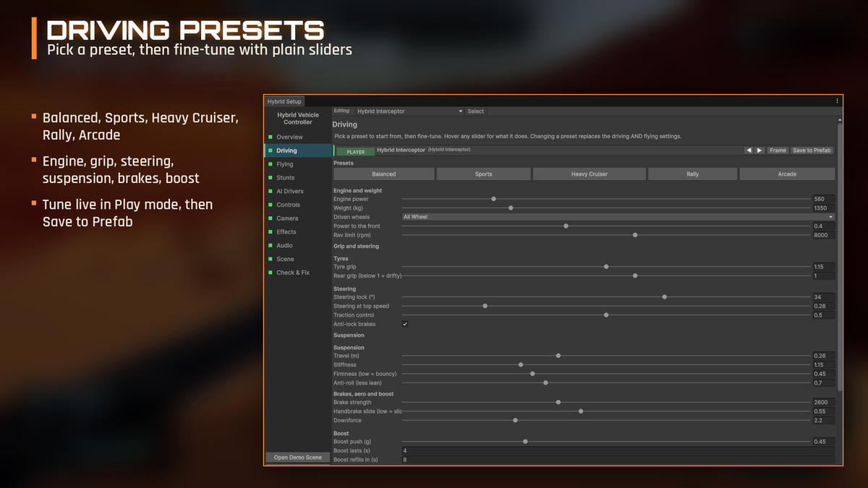Apply the Arcade preset
This screenshot has height=488, width=868.
(787, 174)
